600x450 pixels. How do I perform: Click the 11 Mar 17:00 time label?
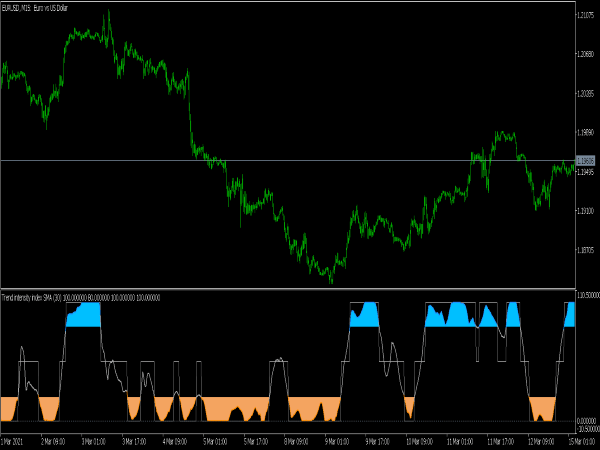click(x=501, y=442)
